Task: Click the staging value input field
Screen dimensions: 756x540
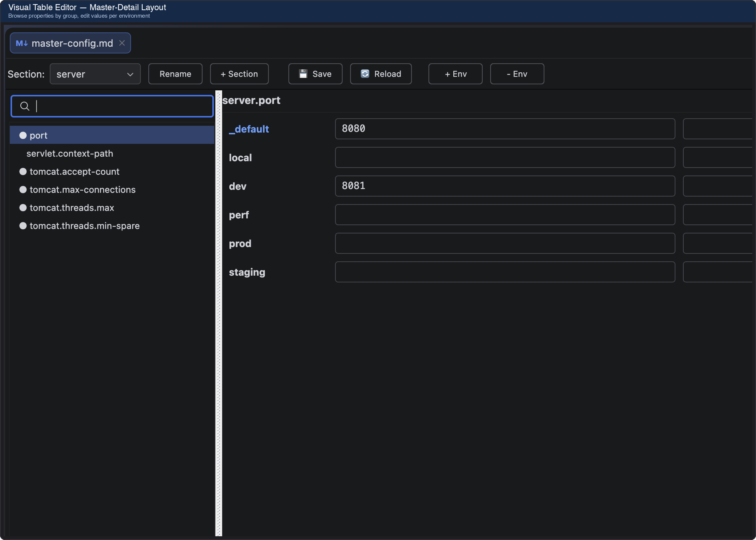Action: pyautogui.click(x=505, y=272)
